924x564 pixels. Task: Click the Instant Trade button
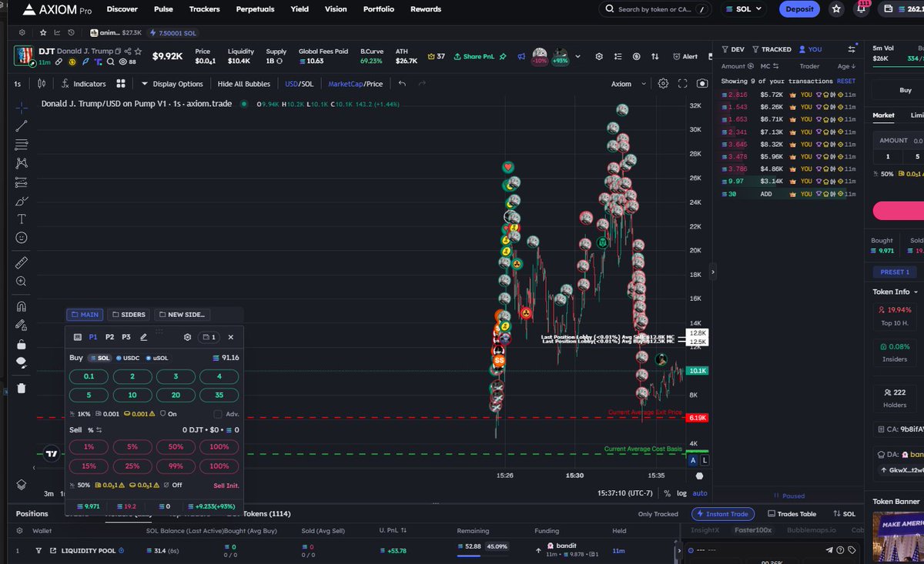(722, 514)
